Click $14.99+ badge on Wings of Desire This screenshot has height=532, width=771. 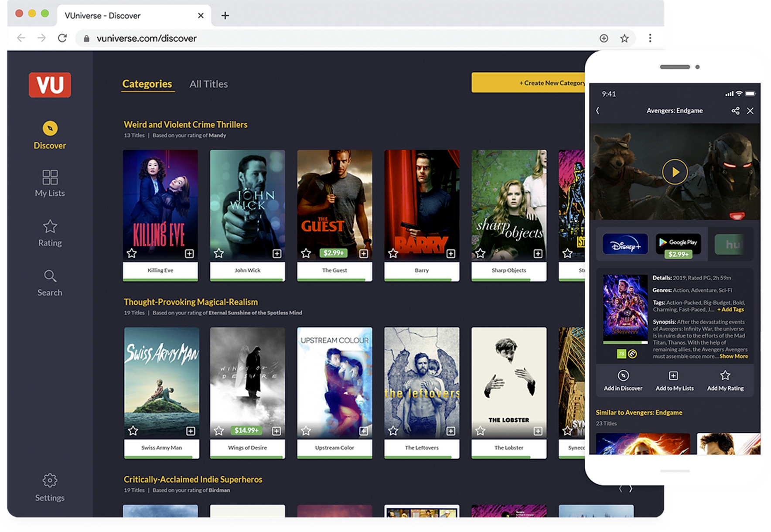click(x=246, y=430)
